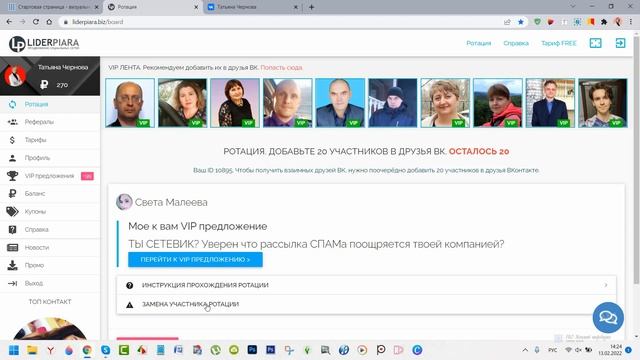Click the logout icon in top header
This screenshot has width=640, height=360.
(x=620, y=43)
